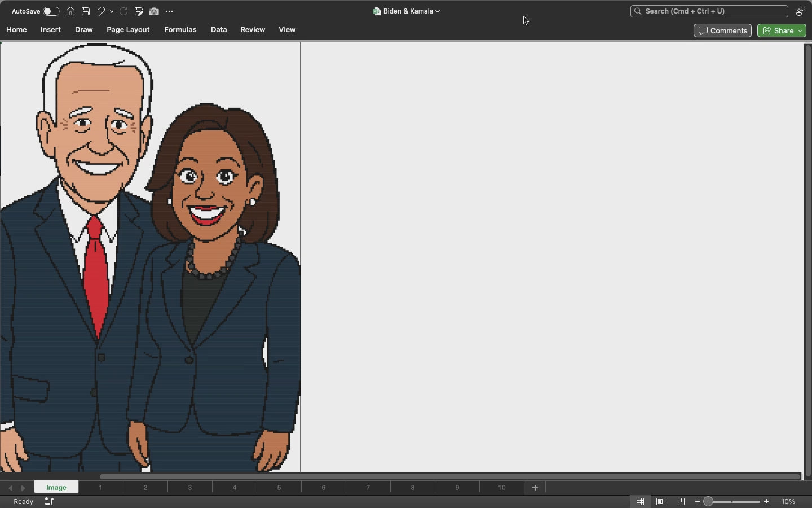Select Page Layout view icon in status bar
The height and width of the screenshot is (508, 812).
pos(660,501)
